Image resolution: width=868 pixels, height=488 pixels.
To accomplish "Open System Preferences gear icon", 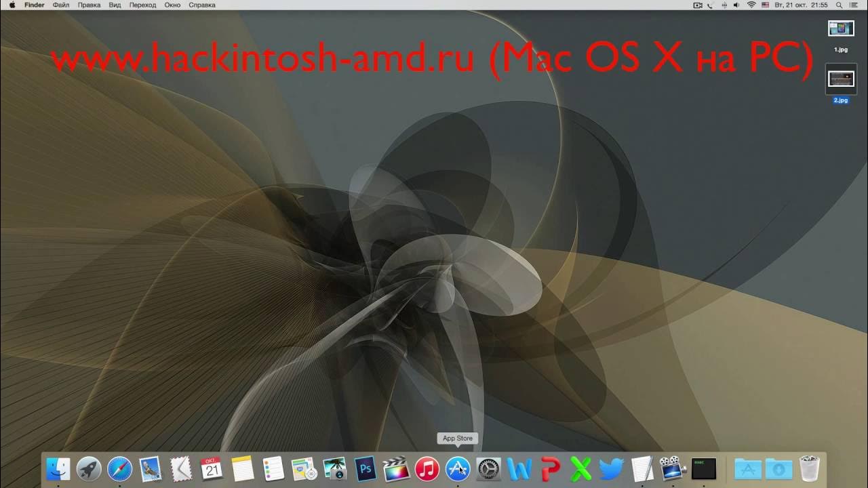I will point(488,468).
